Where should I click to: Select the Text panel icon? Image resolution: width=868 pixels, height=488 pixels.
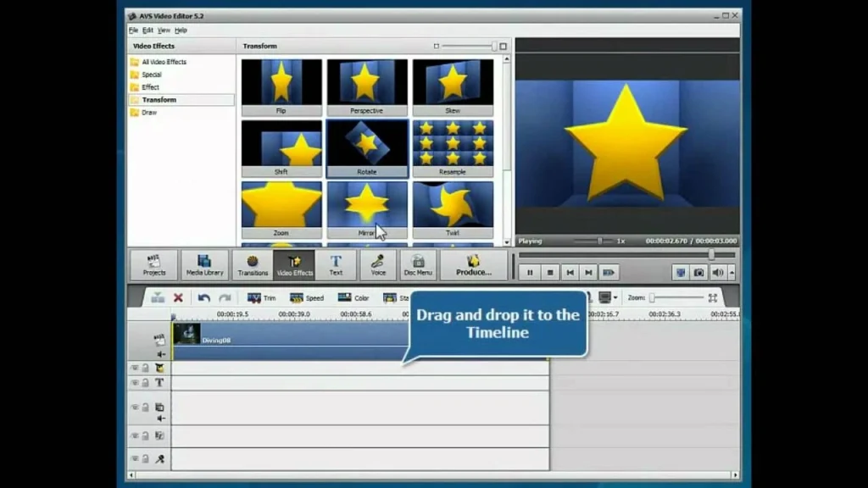click(x=337, y=264)
